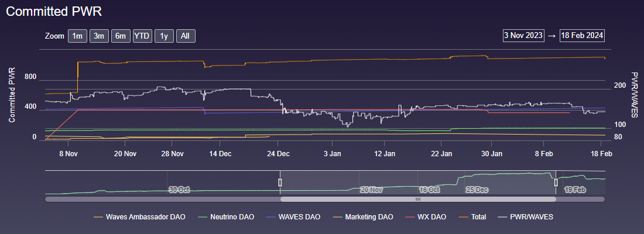Toggle WX DAO series visibility

point(426,216)
